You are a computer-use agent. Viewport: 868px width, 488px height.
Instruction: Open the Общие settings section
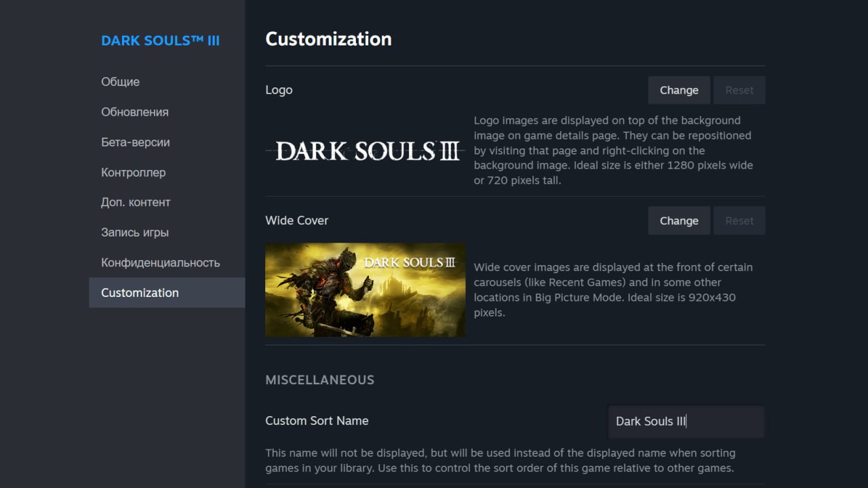(x=121, y=82)
